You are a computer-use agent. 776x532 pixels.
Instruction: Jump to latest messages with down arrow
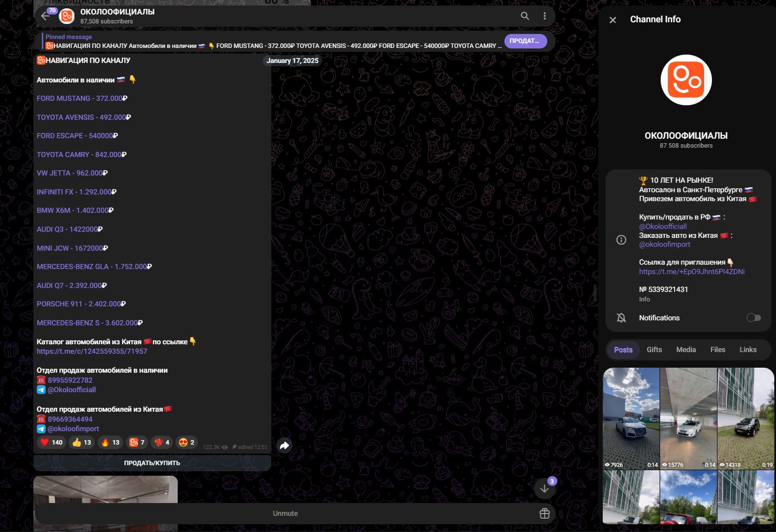pos(544,489)
